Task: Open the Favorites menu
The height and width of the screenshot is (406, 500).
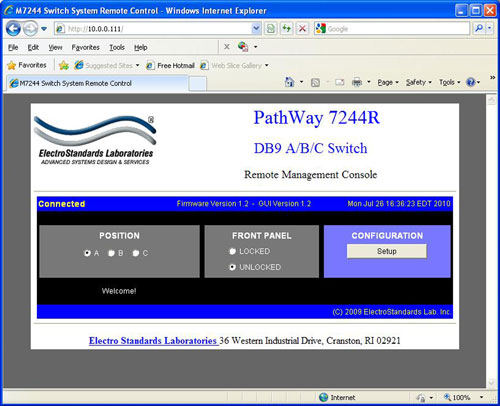Action: 86,47
